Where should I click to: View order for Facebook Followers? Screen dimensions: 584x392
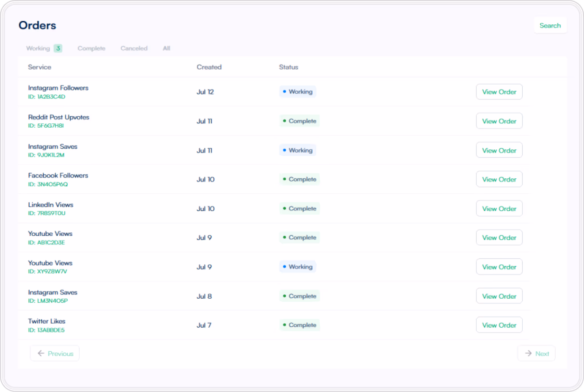click(499, 179)
